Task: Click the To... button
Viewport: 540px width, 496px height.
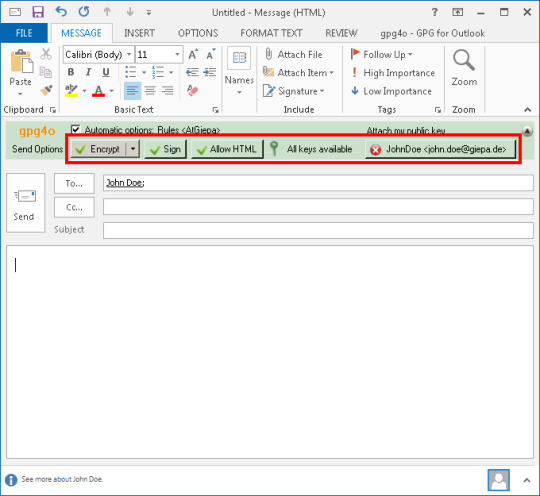Action: (x=74, y=184)
